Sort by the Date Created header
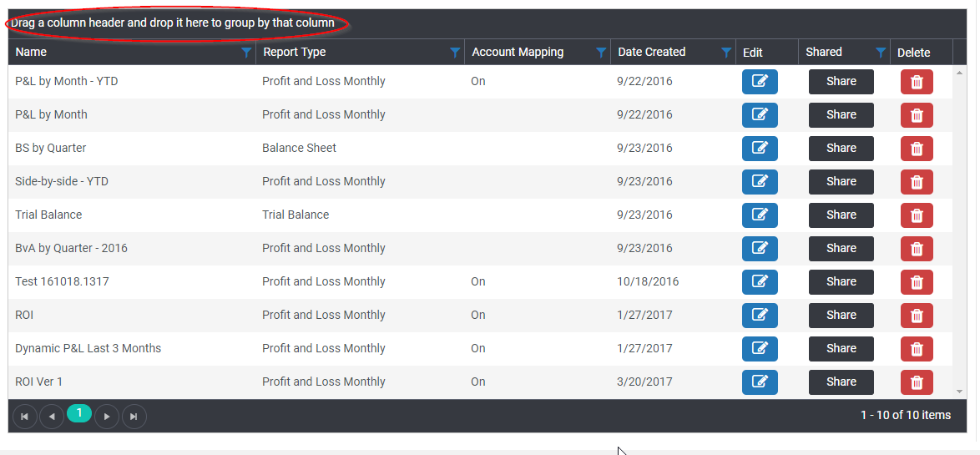This screenshot has width=980, height=455. [x=651, y=52]
